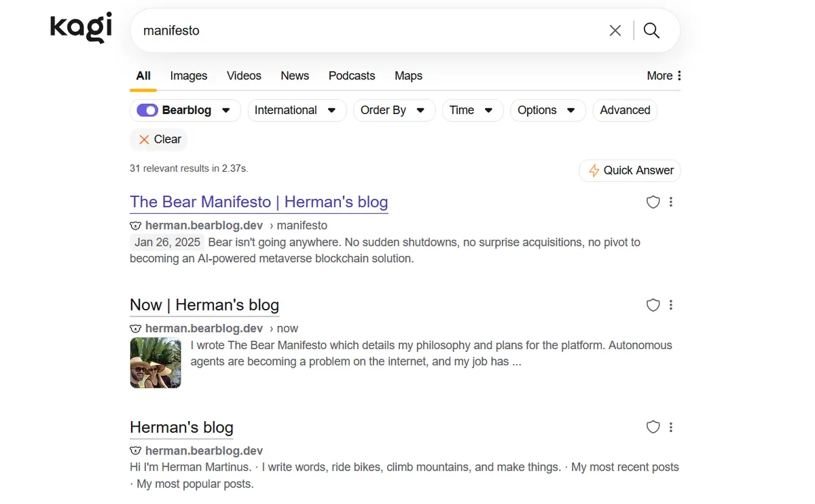The image size is (815, 504).
Task: Switch to the News tab
Action: 295,76
